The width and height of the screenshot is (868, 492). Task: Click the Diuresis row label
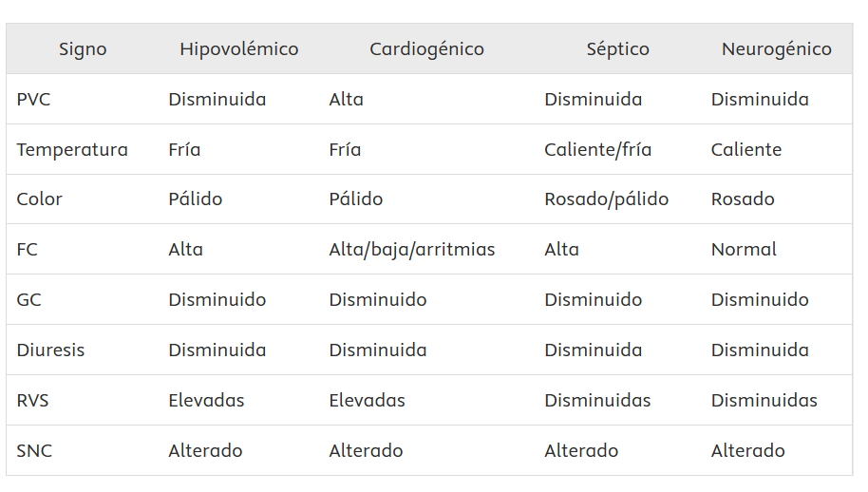click(x=50, y=350)
